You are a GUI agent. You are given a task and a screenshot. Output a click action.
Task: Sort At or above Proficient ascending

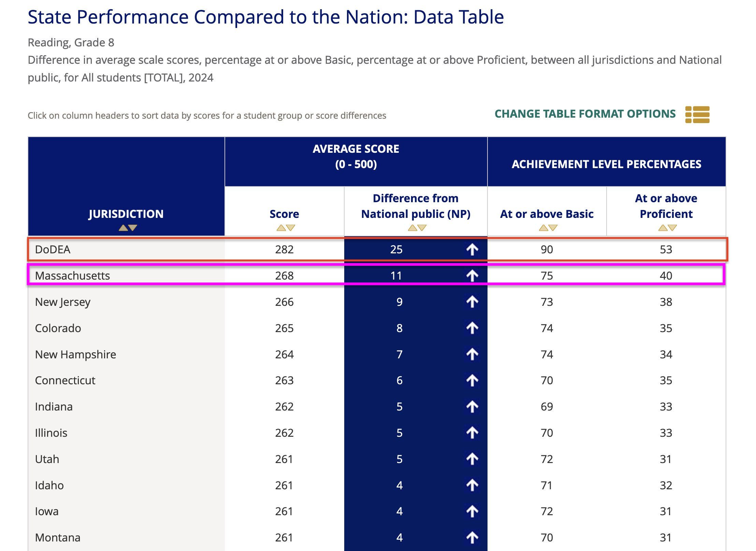(x=663, y=228)
